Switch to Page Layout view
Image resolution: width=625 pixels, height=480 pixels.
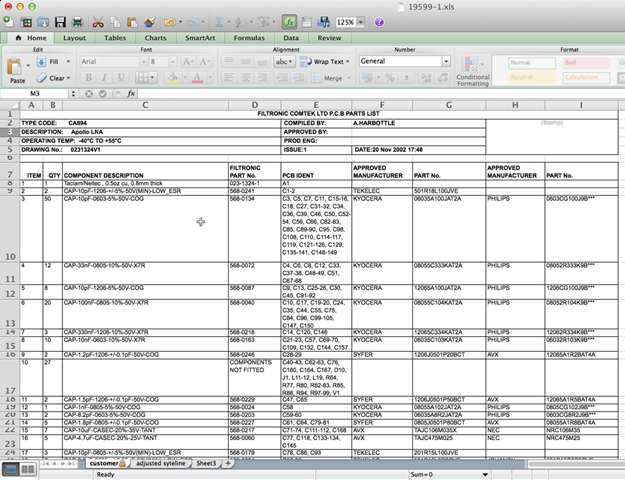point(28,469)
